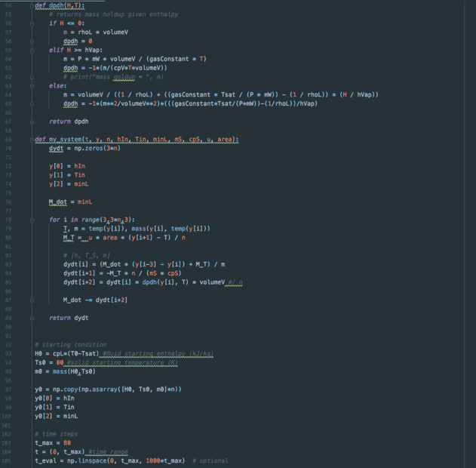Fold the 'elif H >= hVap' block
This screenshot has width=476, height=468.
[x=32, y=50]
